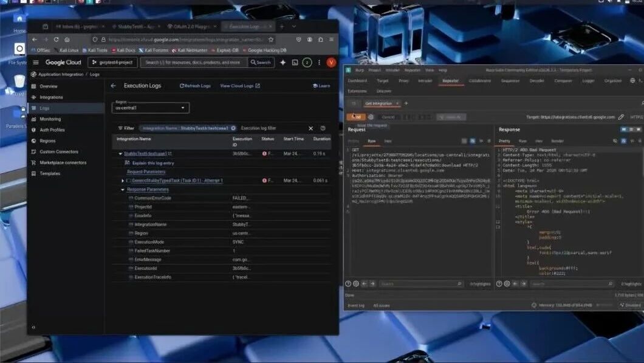The width and height of the screenshot is (644, 363).
Task: Open View Cloud Logs link
Action: point(240,86)
